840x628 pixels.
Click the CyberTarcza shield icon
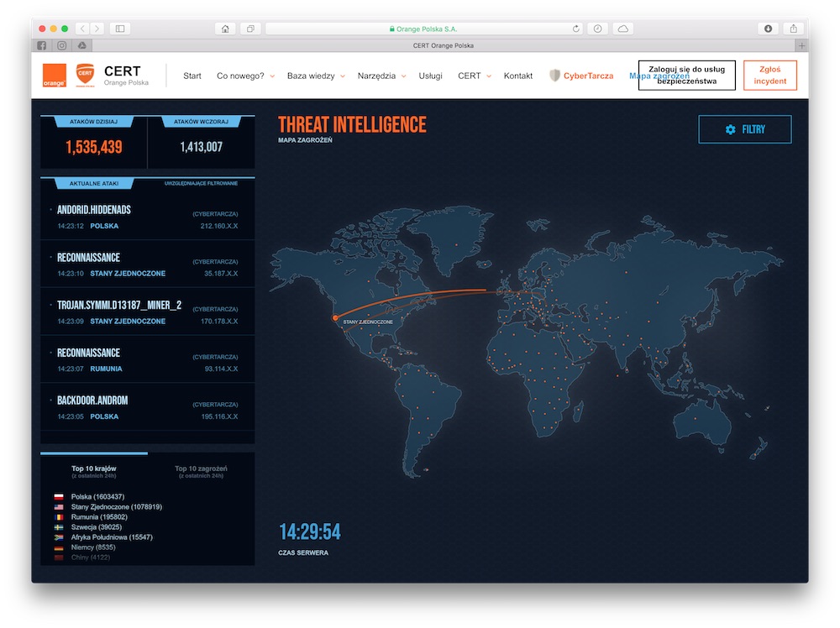tap(554, 76)
